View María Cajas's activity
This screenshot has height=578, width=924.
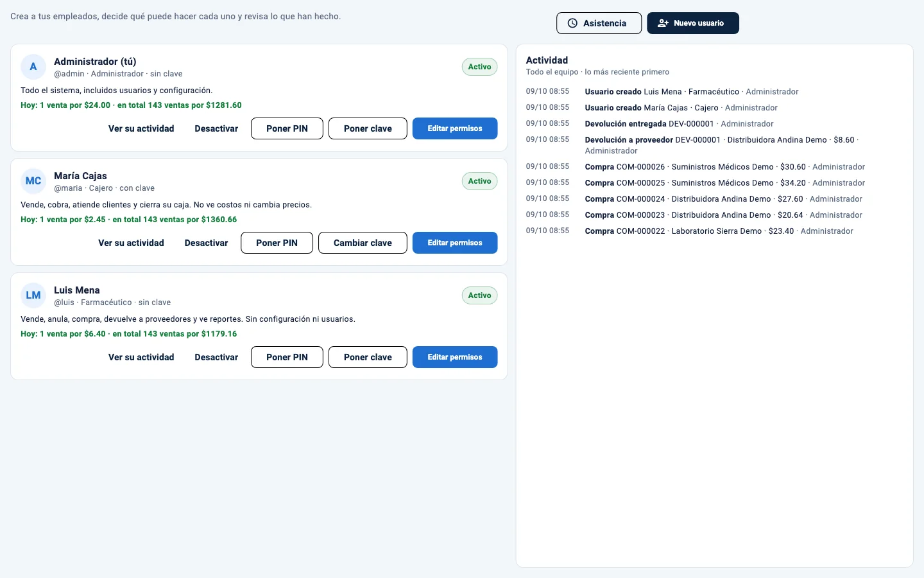[x=131, y=243]
